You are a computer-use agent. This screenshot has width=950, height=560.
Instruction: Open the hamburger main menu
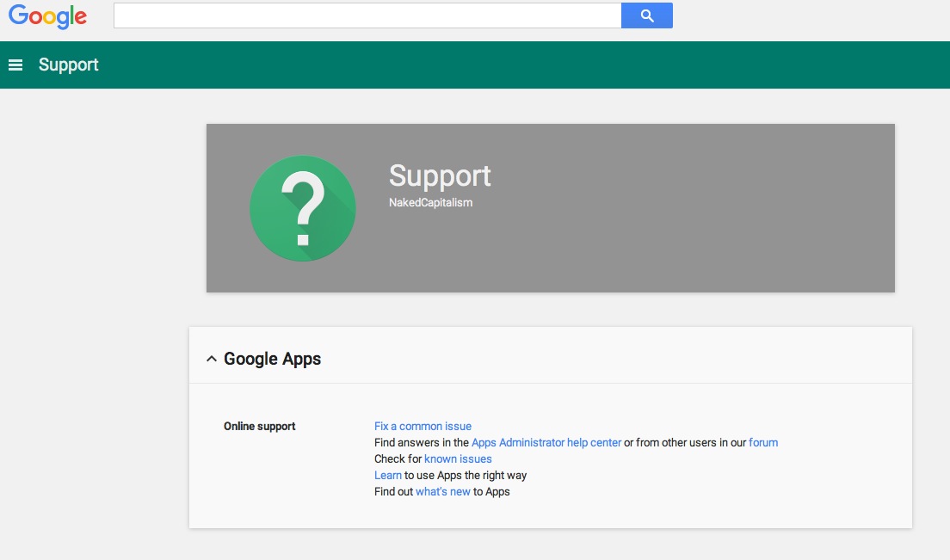(x=15, y=65)
